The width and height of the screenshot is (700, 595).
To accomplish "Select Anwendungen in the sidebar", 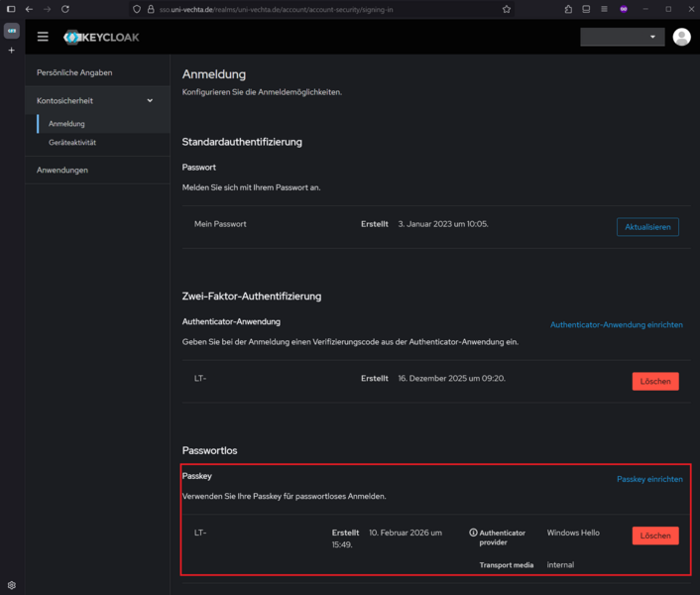I will pyautogui.click(x=62, y=170).
